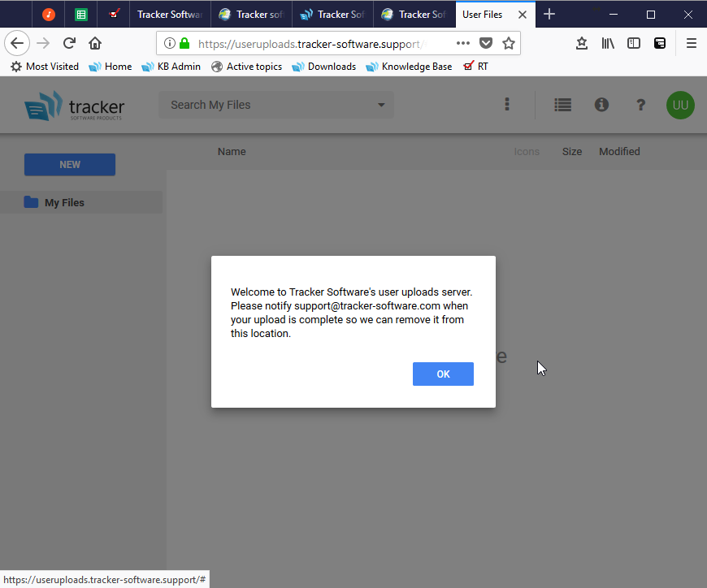Switch to fourth Tracker Sof tab
This screenshot has width=707, height=588.
pos(414,15)
